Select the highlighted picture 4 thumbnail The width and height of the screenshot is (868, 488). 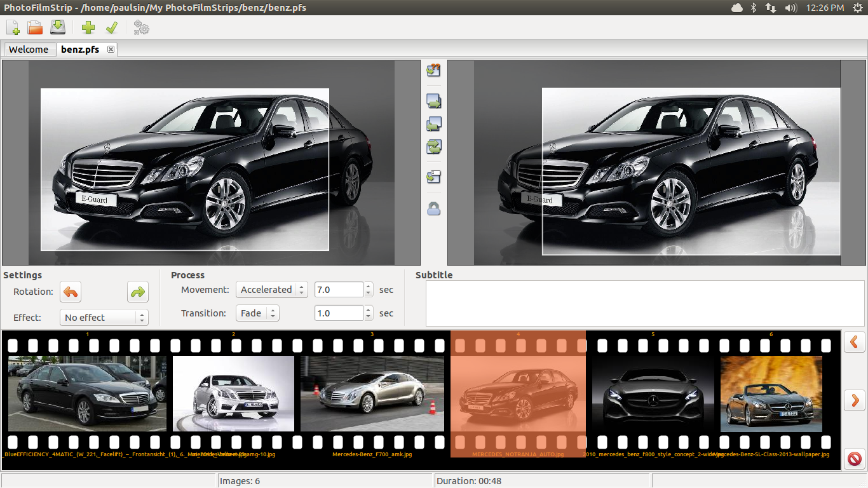coord(518,393)
